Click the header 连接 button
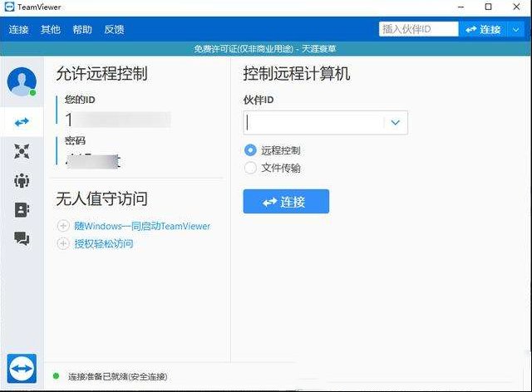The width and height of the screenshot is (532, 392). pyautogui.click(x=483, y=30)
